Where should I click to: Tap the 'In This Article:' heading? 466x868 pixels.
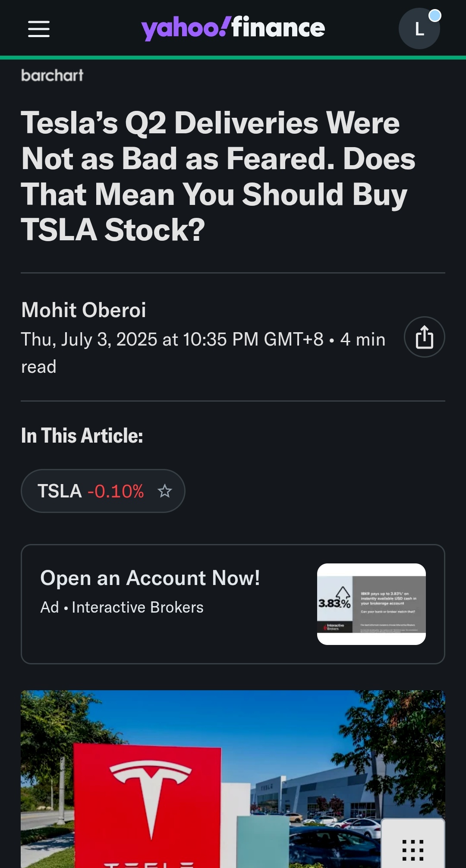[82, 436]
